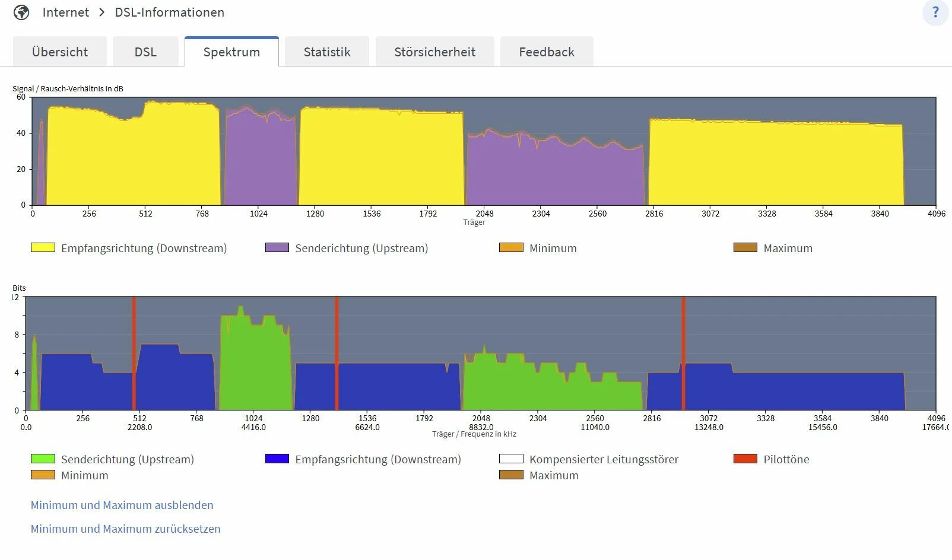This screenshot has width=952, height=560.
Task: Go to the Statistik tab
Action: tap(327, 52)
